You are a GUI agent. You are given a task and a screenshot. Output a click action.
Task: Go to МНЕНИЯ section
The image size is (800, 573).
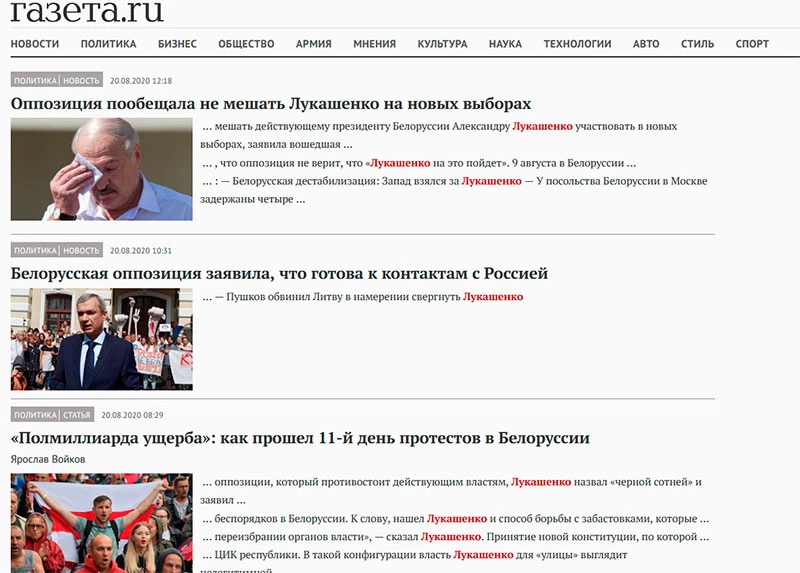point(374,44)
